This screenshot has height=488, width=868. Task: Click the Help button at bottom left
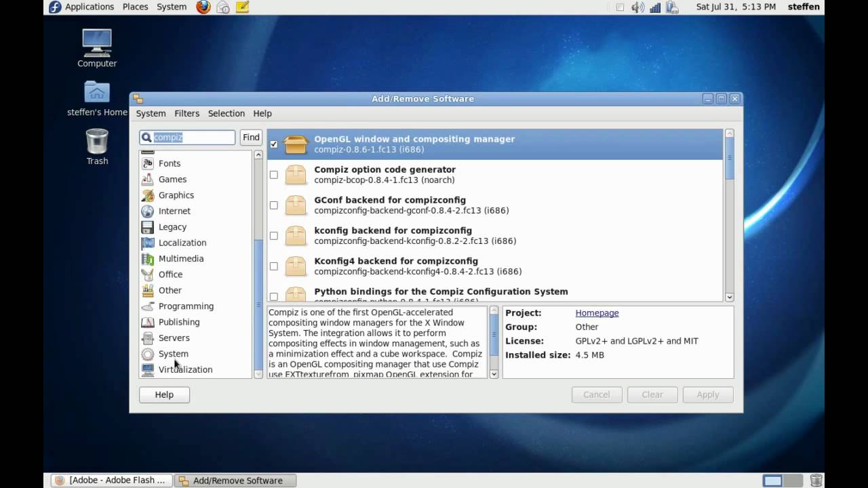coord(164,394)
